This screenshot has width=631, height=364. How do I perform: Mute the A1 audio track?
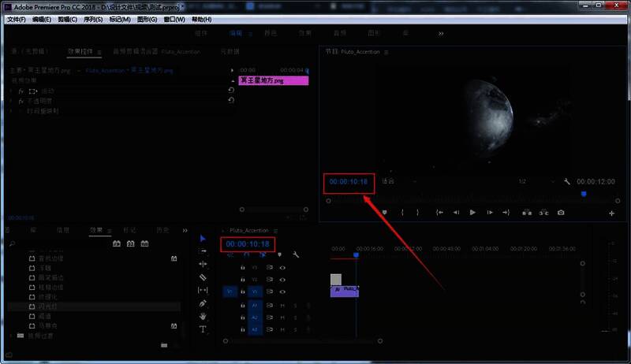[x=282, y=305]
